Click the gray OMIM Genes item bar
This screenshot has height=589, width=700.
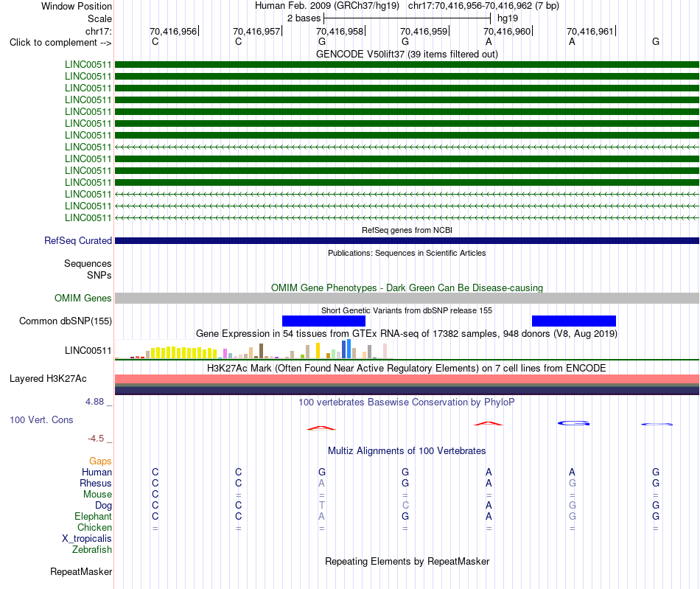407,299
